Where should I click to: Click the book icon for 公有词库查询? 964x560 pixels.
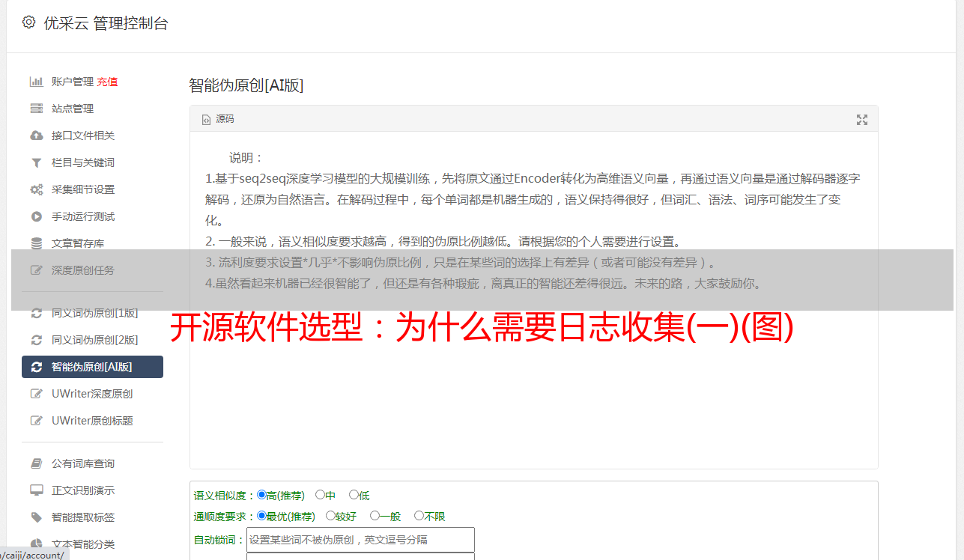click(x=36, y=463)
